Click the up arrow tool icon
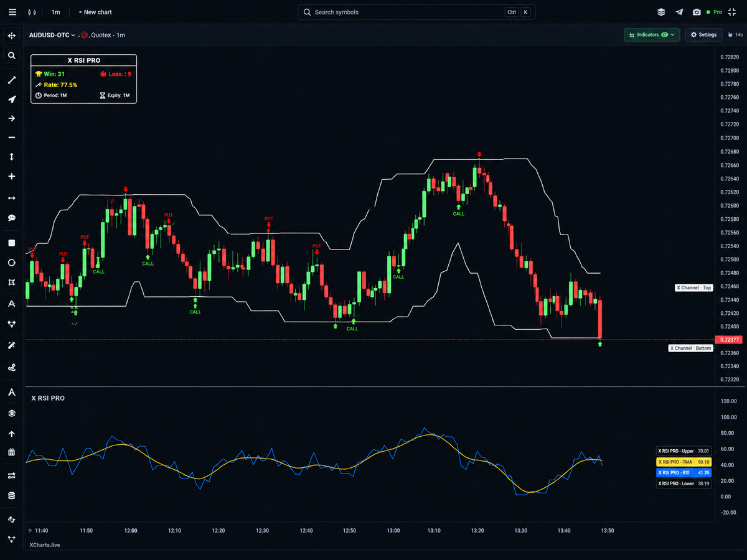This screenshot has width=747, height=560. coord(11,434)
